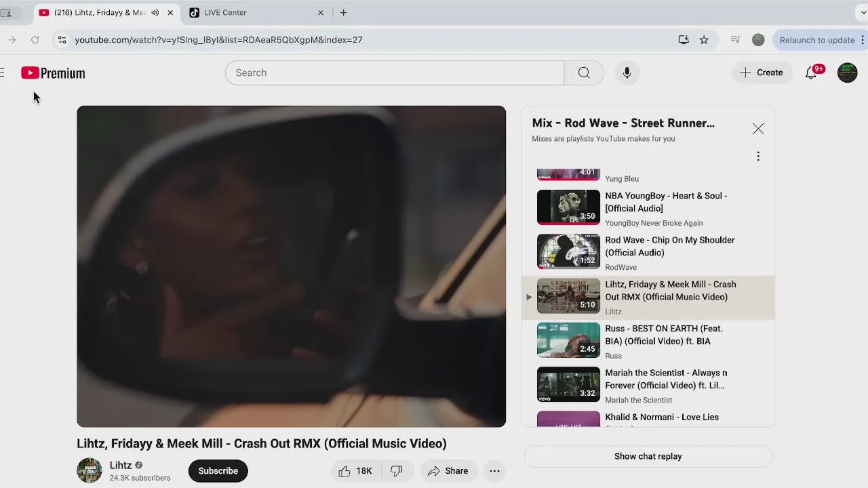Click 'NBA YoungBoy - Heart & Soul' title

(666, 202)
